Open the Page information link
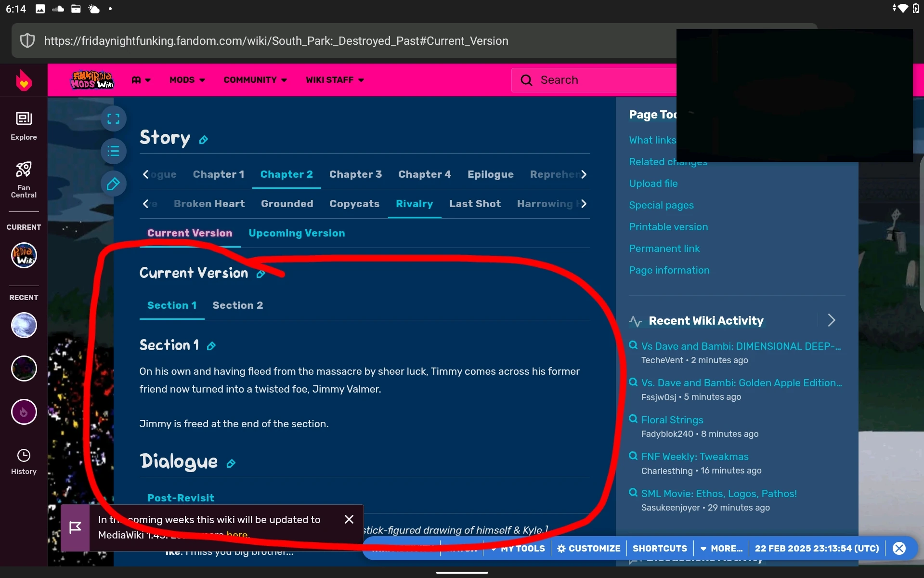 tap(669, 270)
